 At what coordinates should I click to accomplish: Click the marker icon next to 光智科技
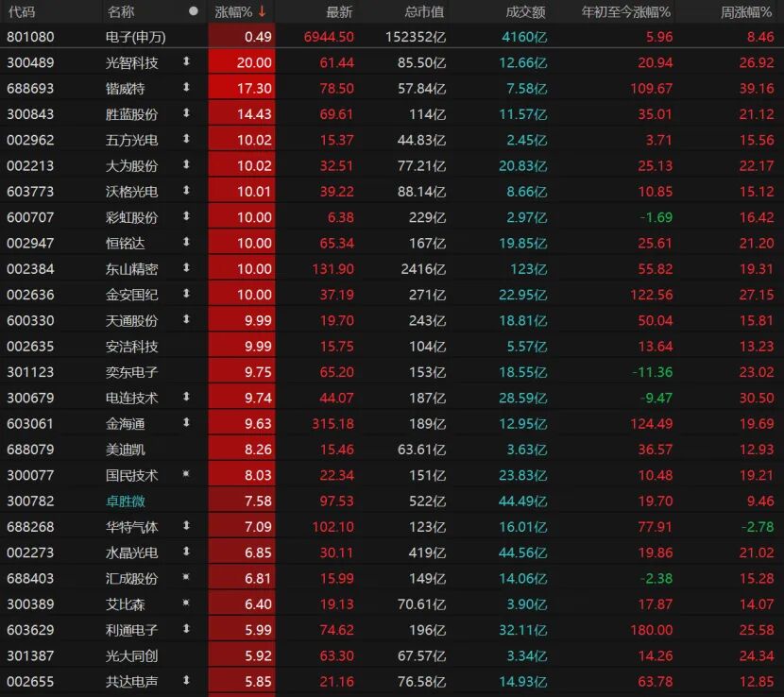pyautogui.click(x=186, y=61)
